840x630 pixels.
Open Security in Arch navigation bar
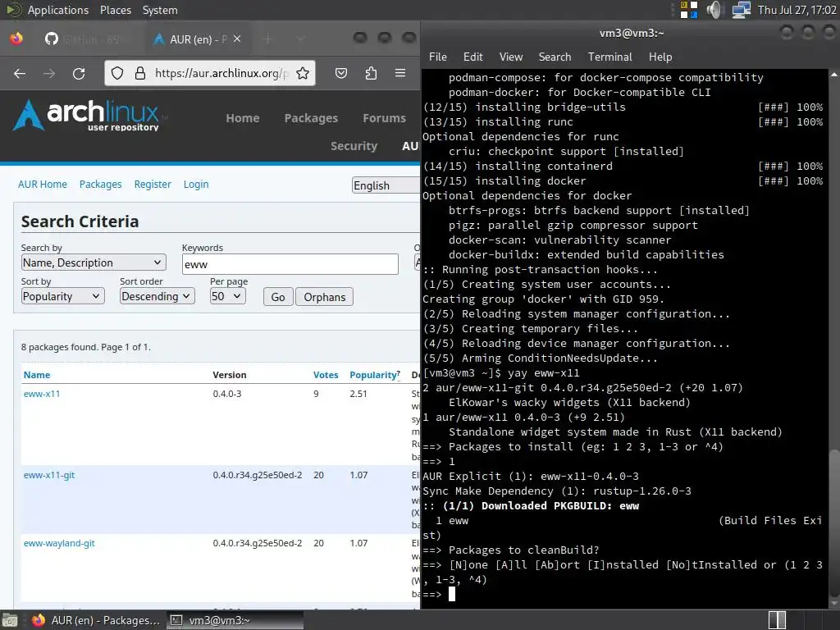354,146
